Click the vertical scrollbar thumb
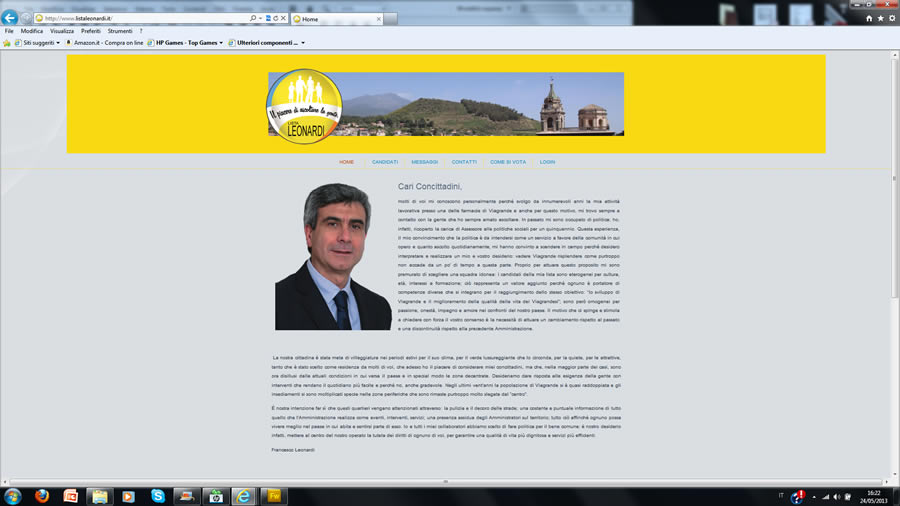Image resolution: width=900 pixels, height=506 pixels. (x=894, y=178)
